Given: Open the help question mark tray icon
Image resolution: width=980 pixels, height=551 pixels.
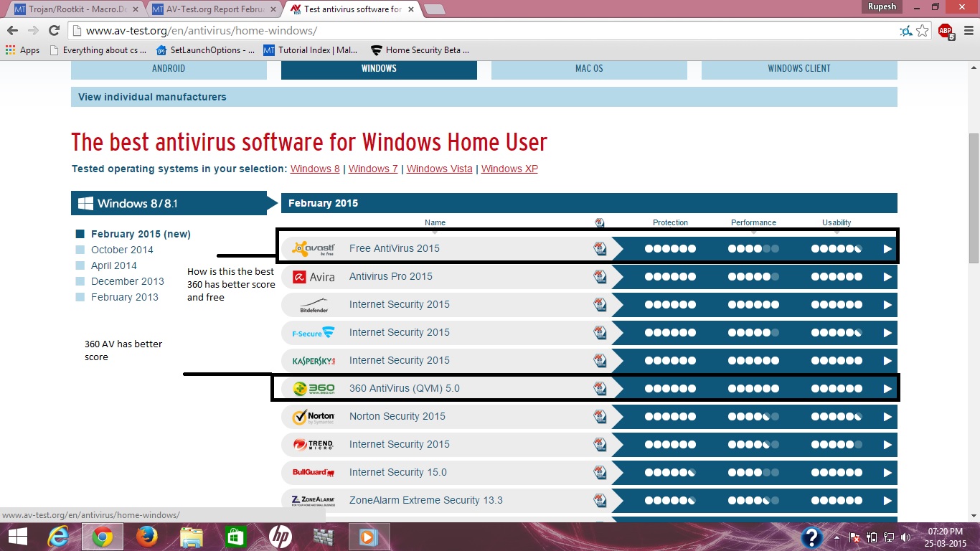Looking at the screenshot, I should point(811,537).
